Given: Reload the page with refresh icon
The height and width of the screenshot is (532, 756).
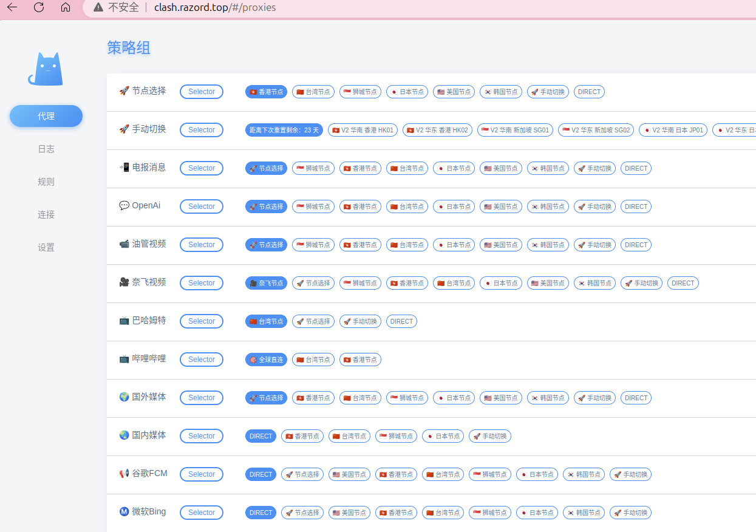Looking at the screenshot, I should (39, 7).
